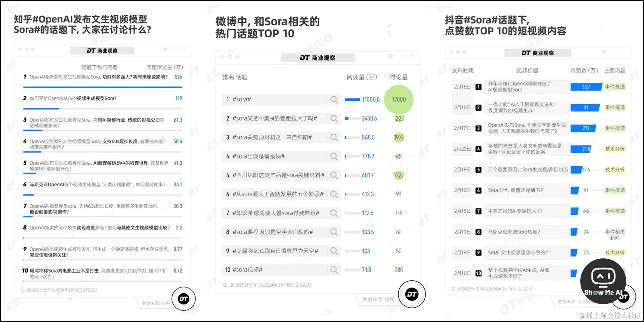This screenshot has height=322, width=644.
Task: Click the round DT logo under the Zhihu panel
Action: click(184, 299)
